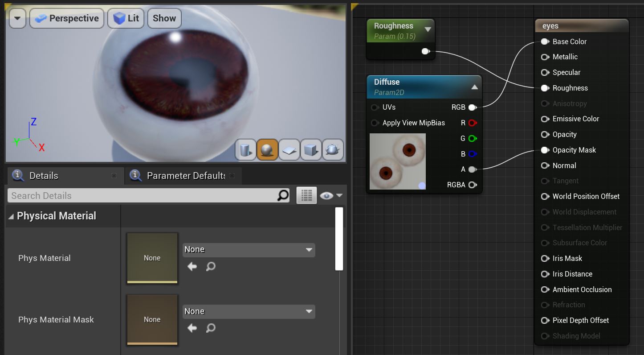
Task: Click the Pixel Depth Offset input pin
Action: 545,320
